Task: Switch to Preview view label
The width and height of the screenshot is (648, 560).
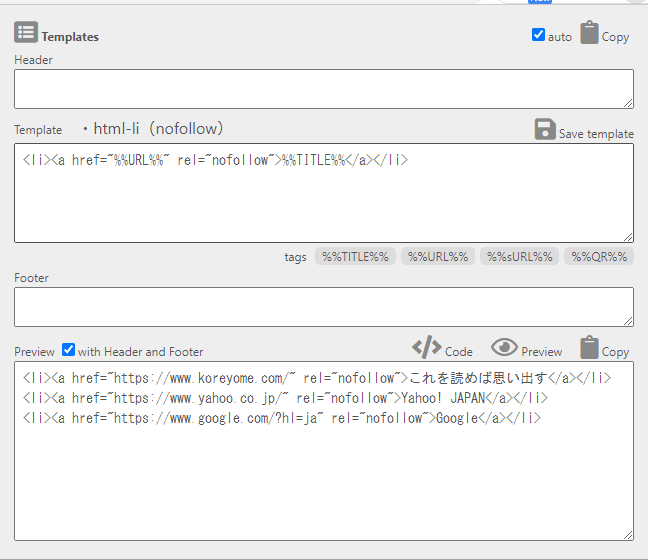Action: pos(541,352)
